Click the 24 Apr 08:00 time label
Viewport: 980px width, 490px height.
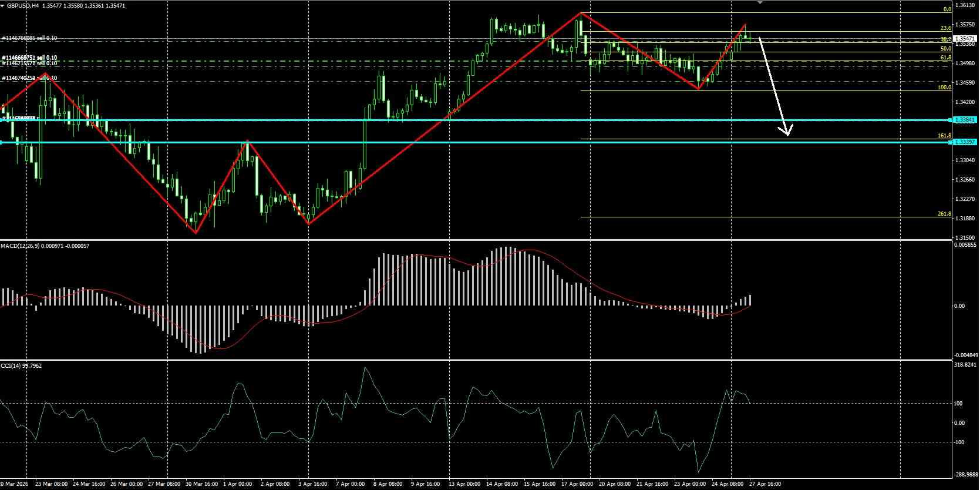coord(728,484)
